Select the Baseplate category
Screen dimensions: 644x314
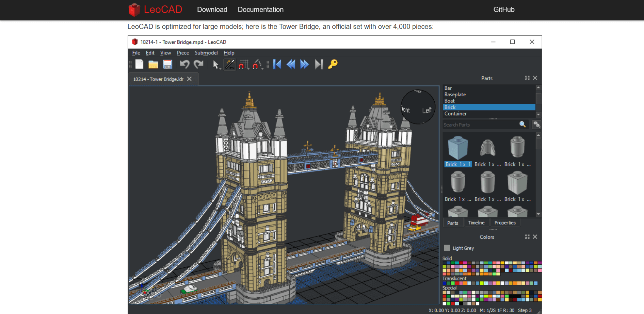point(489,95)
